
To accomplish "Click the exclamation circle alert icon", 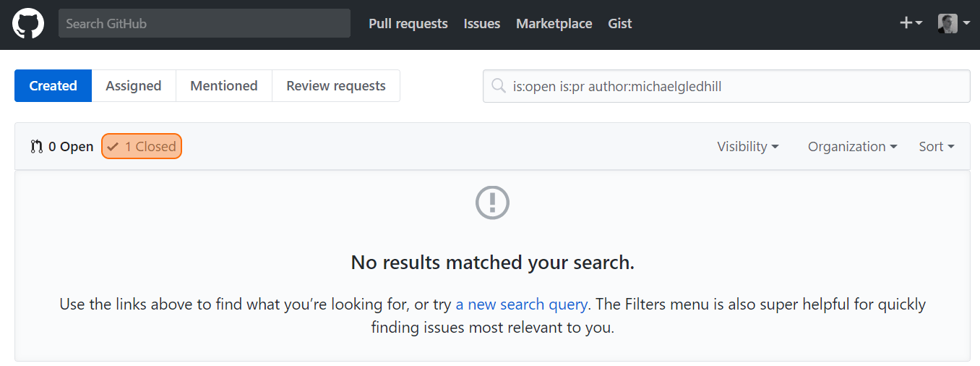I will tap(492, 203).
